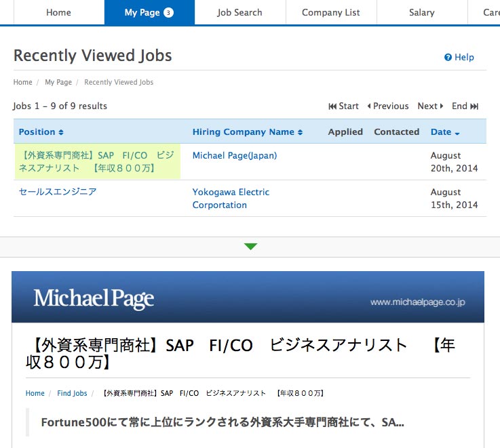Click Recently Viewed Jobs breadcrumb text
500x448 pixels.
click(119, 82)
